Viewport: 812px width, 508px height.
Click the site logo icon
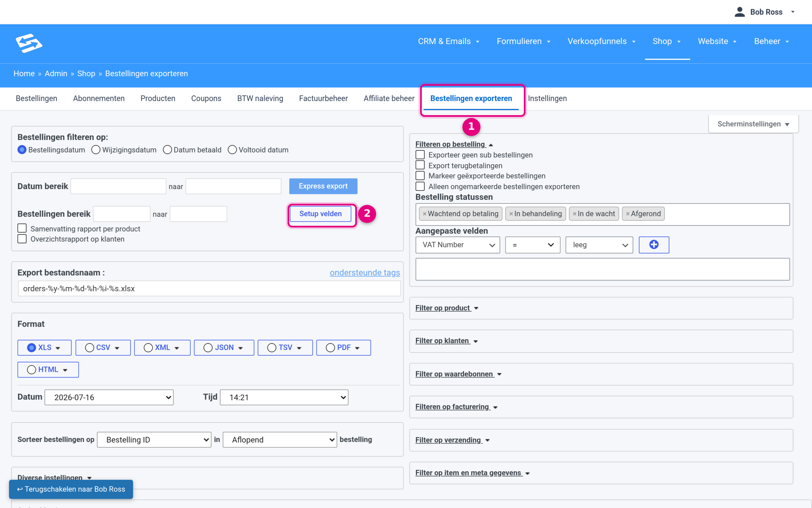click(29, 43)
